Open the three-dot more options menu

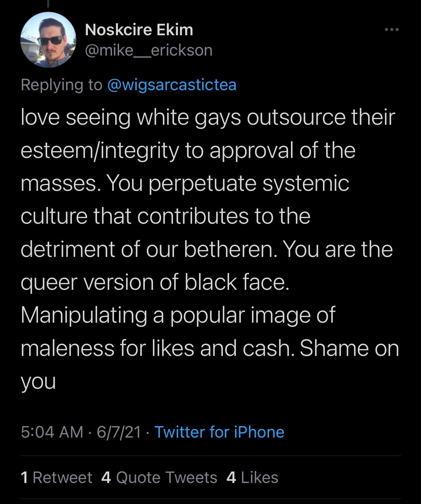(392, 30)
